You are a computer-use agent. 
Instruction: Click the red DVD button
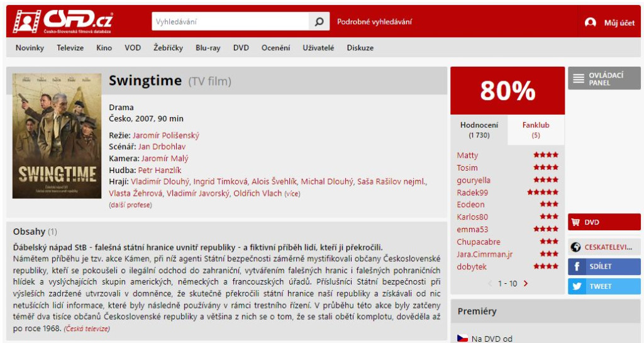604,222
